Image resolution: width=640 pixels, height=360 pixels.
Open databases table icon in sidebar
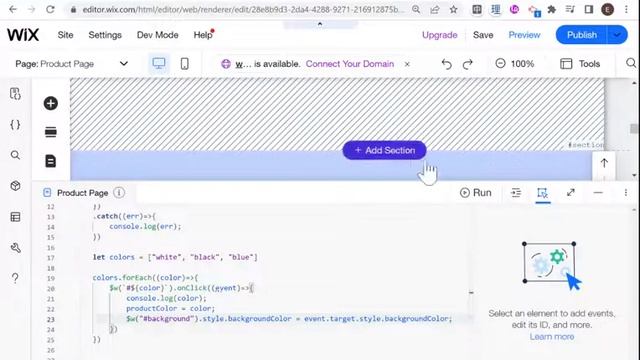(x=15, y=217)
